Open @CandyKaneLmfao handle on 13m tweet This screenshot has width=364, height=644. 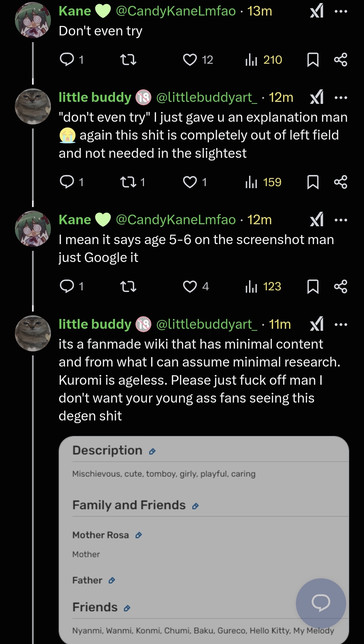pos(176,11)
